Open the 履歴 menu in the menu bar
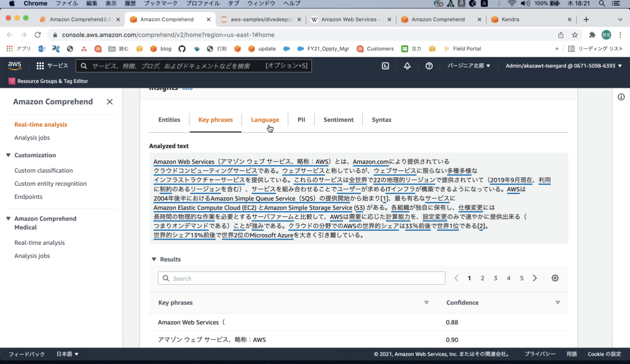Image resolution: width=630 pixels, height=364 pixels. coord(130,4)
